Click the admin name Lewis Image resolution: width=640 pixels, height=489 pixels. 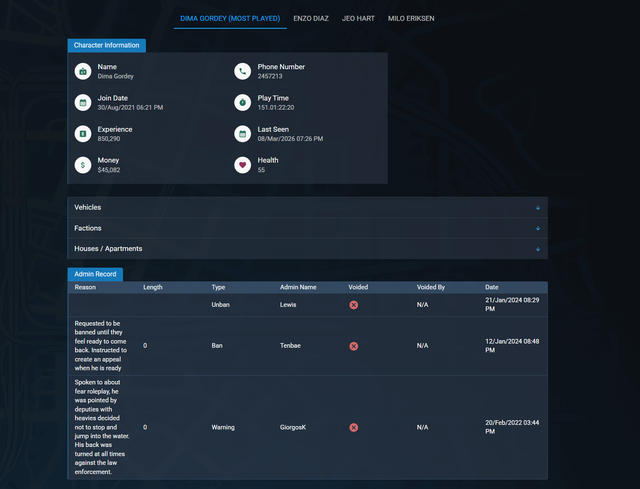288,305
